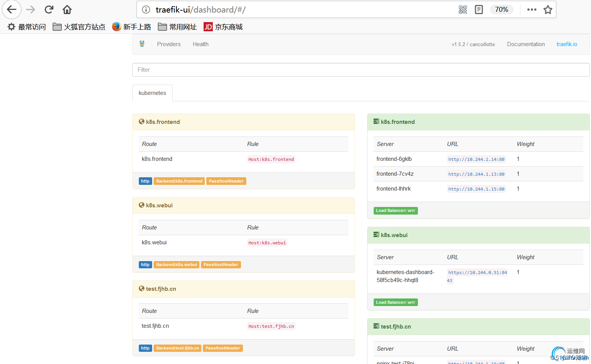Click the k8s.webui frontend panel title
This screenshot has height=364, width=591.
(159, 205)
